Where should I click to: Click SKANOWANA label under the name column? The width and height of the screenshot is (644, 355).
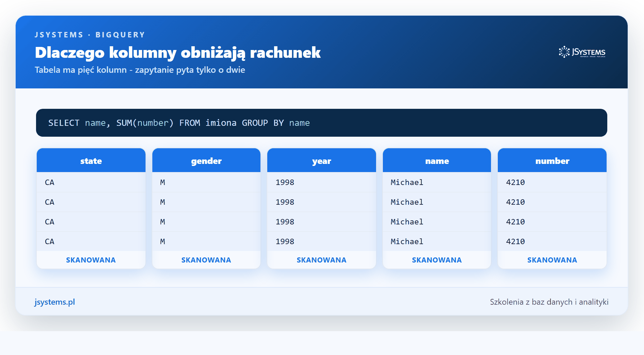[437, 260]
